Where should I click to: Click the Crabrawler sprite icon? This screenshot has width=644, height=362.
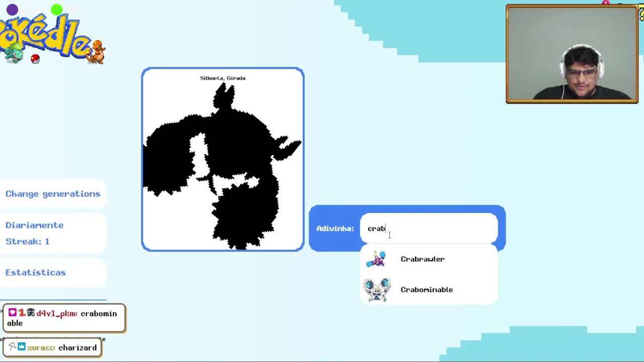coord(376,259)
